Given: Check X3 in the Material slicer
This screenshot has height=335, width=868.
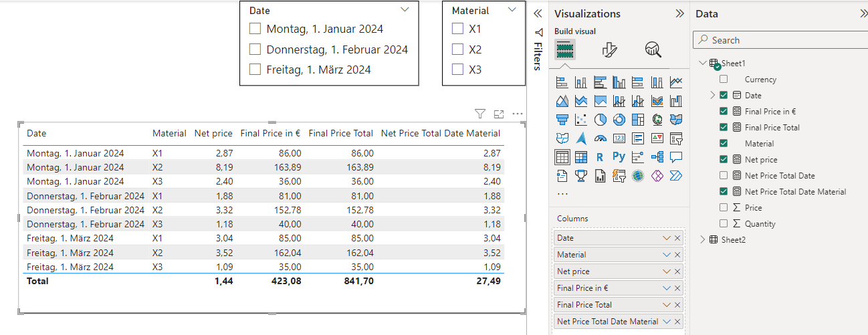Looking at the screenshot, I should point(457,70).
